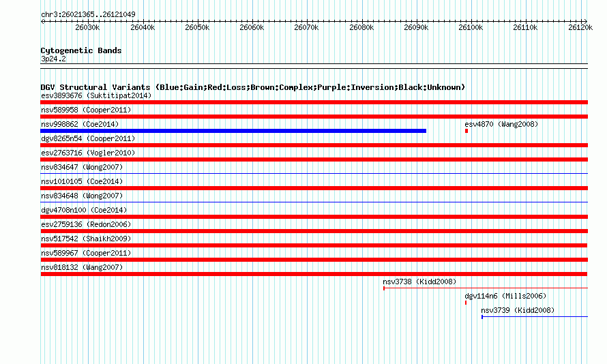607x364 pixels.
Task: Click the nsv1010105 (Coe2014) label
Action: [x=82, y=181]
